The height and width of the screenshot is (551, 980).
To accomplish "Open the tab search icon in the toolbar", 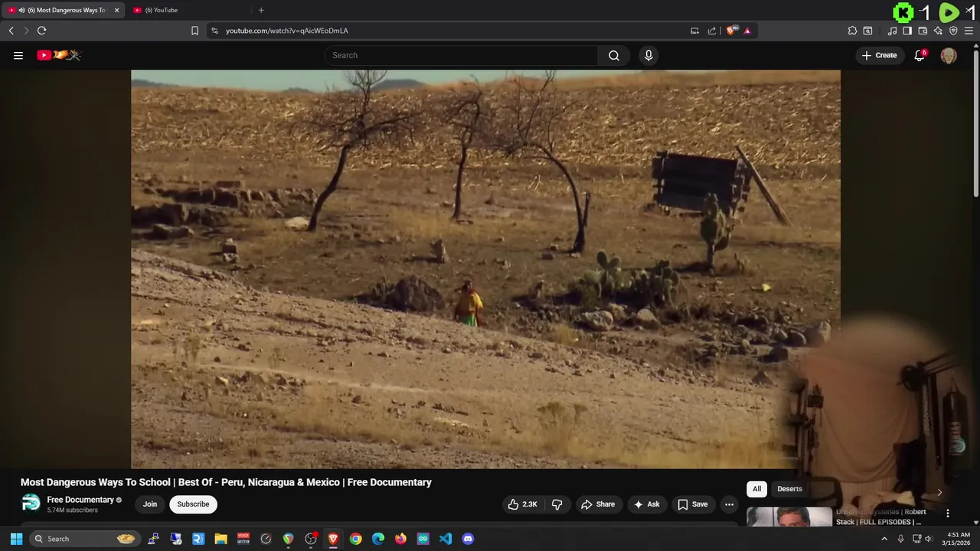I will point(867,31).
